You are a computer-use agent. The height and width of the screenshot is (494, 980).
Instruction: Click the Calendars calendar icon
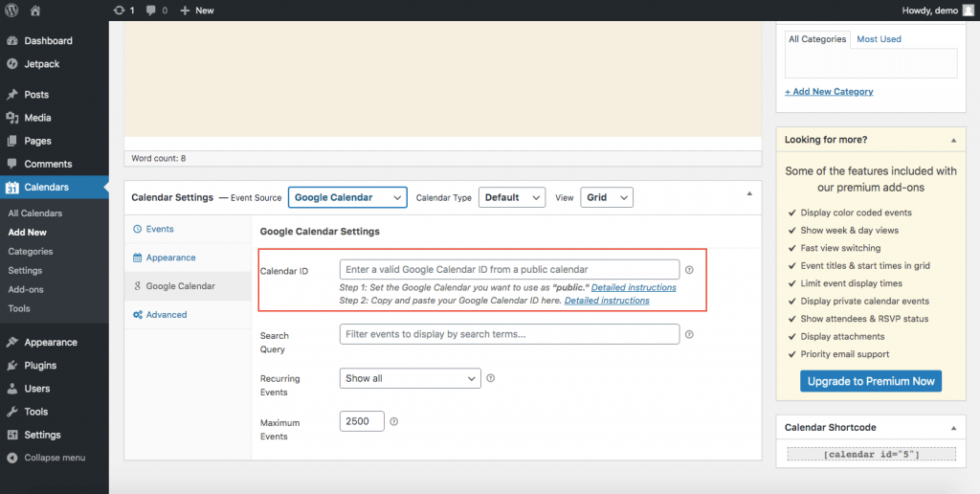(x=11, y=187)
